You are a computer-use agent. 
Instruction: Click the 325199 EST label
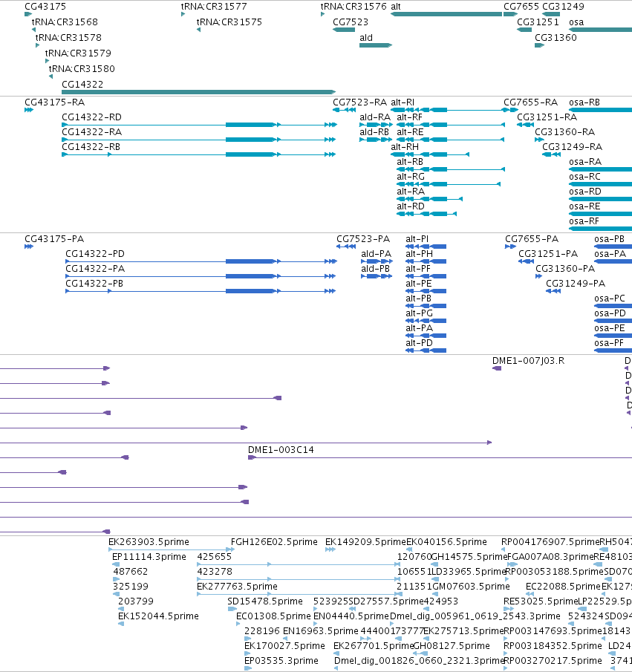tap(131, 587)
